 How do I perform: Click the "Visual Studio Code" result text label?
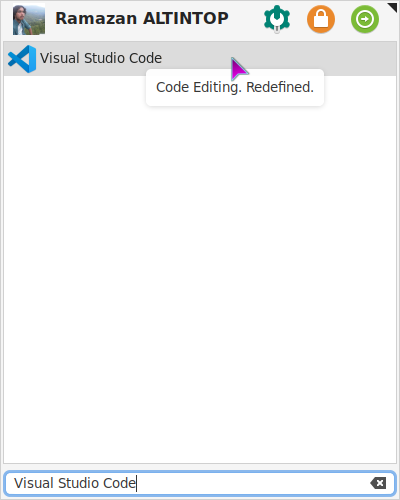101,58
